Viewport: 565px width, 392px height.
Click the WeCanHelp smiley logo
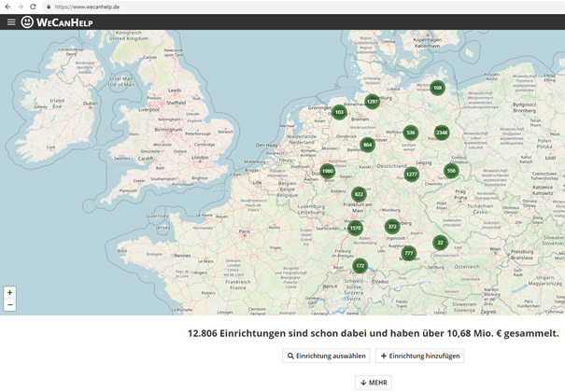tap(28, 21)
